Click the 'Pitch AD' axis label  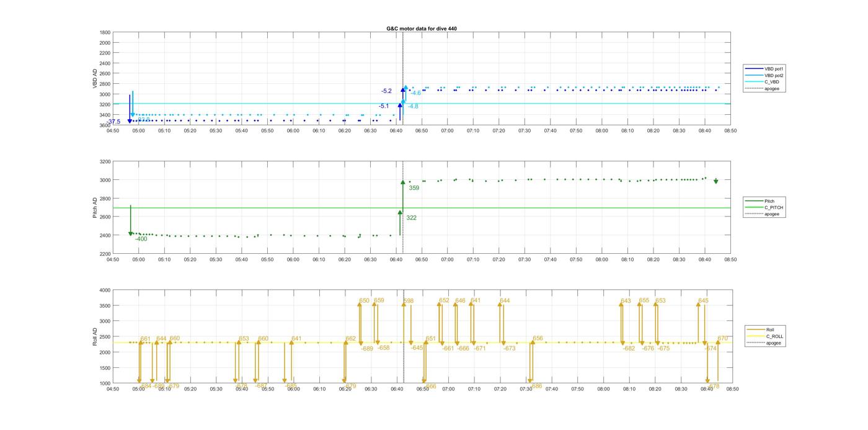pyautogui.click(x=95, y=208)
